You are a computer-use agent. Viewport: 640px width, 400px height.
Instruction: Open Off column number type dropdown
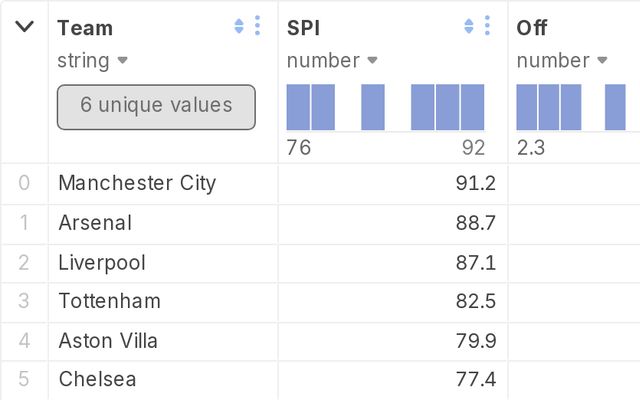[562, 61]
